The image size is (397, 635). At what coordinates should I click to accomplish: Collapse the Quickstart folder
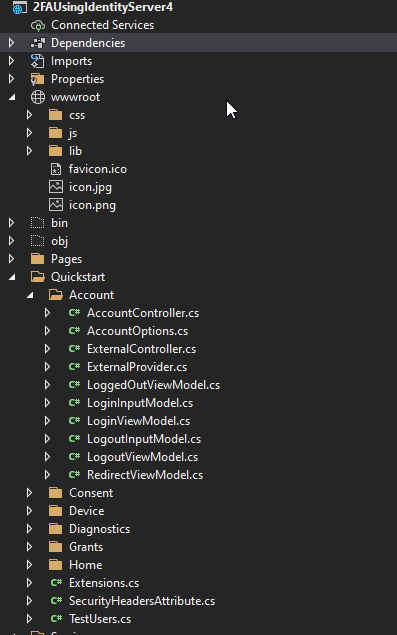click(11, 277)
